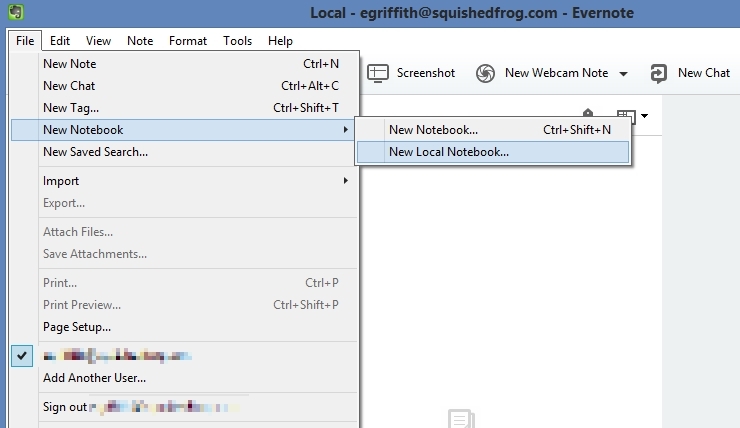This screenshot has height=428, width=740.
Task: Toggle the checked current user account entry
Action: [x=184, y=355]
